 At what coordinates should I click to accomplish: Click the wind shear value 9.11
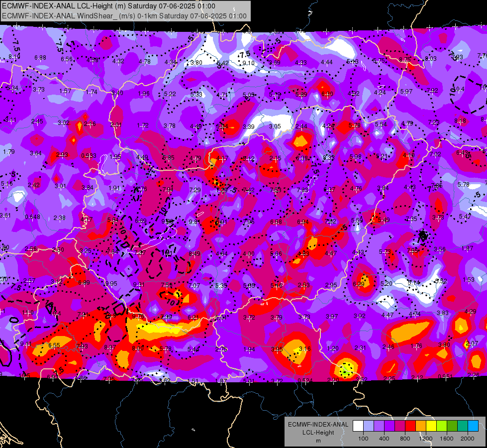point(26,344)
